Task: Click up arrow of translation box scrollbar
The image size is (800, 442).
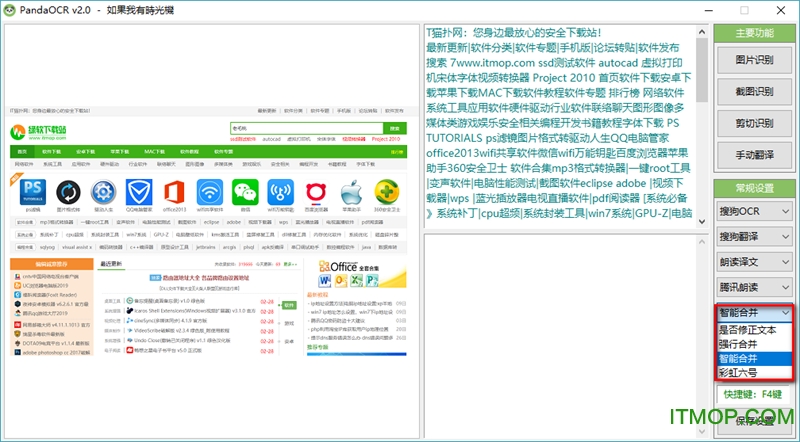Action: click(x=702, y=241)
